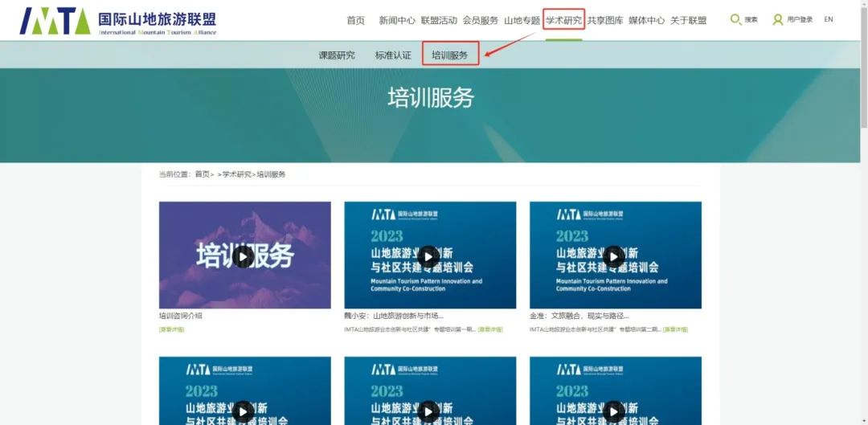Select the 培训服务 sub-tab
This screenshot has width=868, height=425.
[x=449, y=55]
